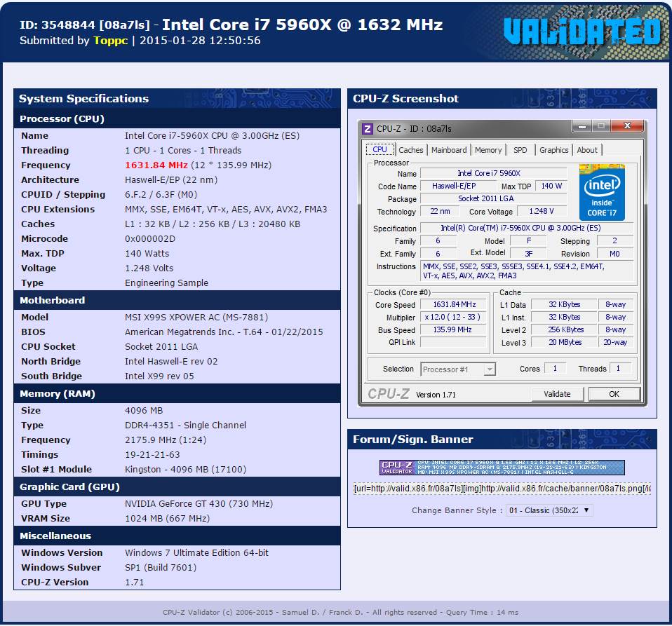Switch to the Caches tab
This screenshot has width=672, height=626.
coord(410,150)
